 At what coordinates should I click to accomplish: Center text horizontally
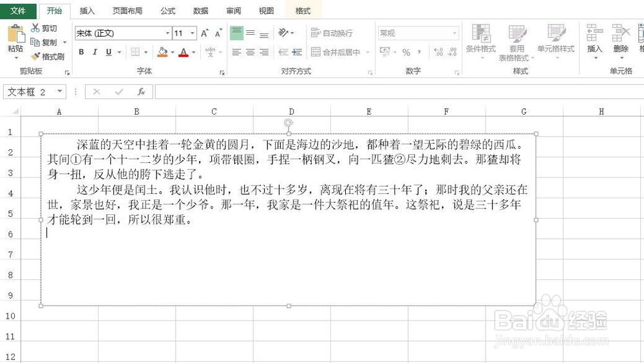click(251, 52)
